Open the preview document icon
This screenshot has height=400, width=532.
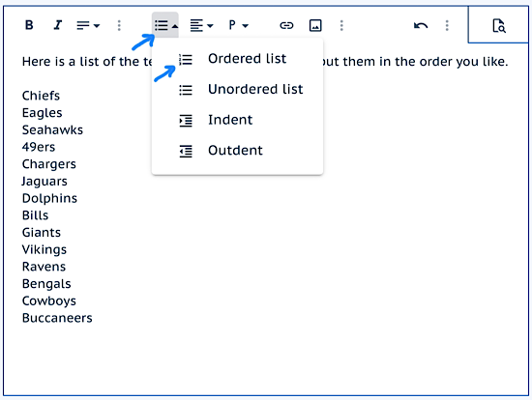[499, 26]
